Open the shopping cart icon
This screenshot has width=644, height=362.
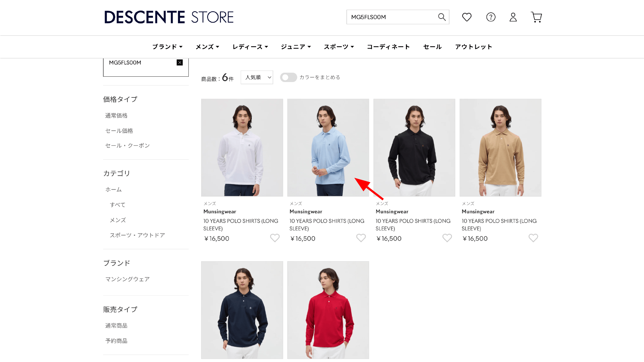[x=536, y=17]
